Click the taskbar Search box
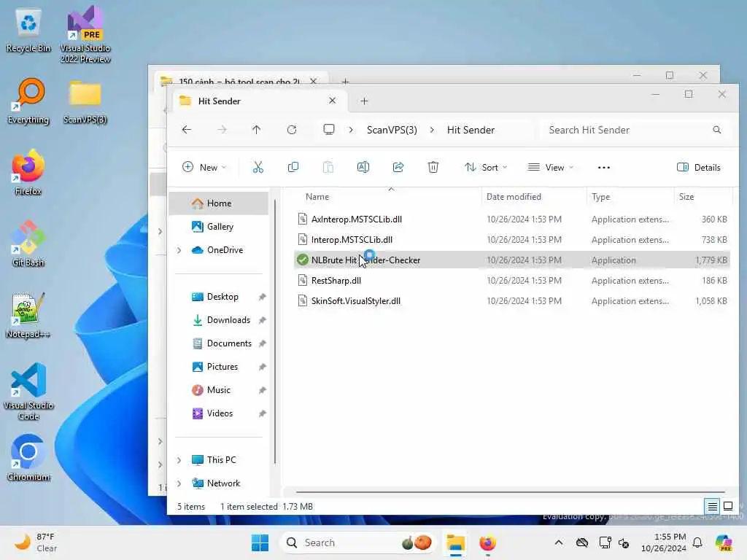 coord(357,542)
